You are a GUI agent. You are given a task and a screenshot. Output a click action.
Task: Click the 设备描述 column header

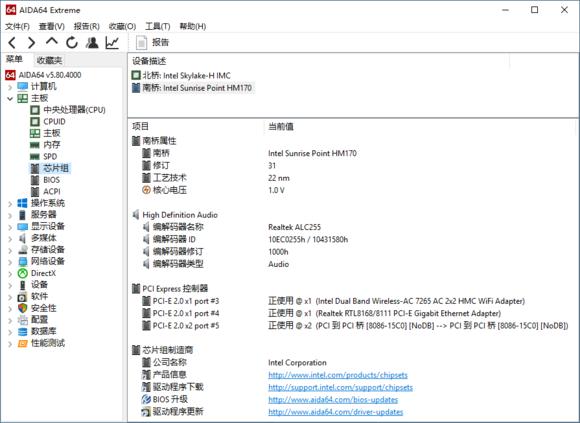tap(149, 61)
